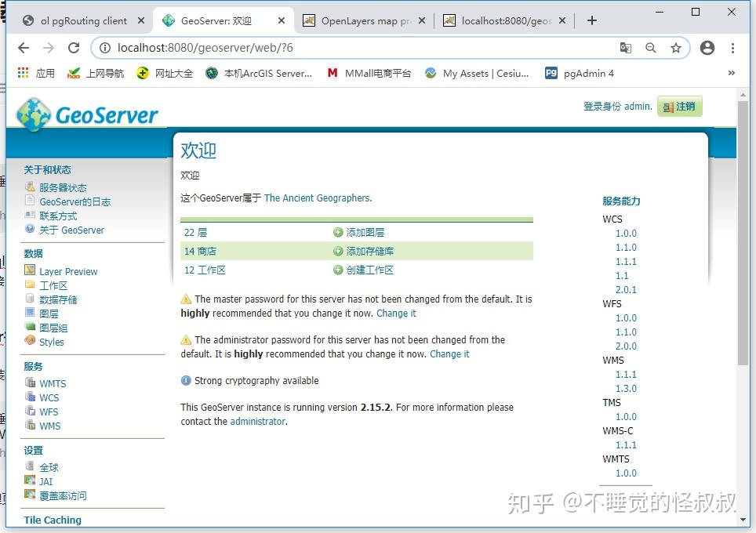Image resolution: width=756 pixels, height=533 pixels.
Task: Click the Change it password link
Action: [395, 313]
